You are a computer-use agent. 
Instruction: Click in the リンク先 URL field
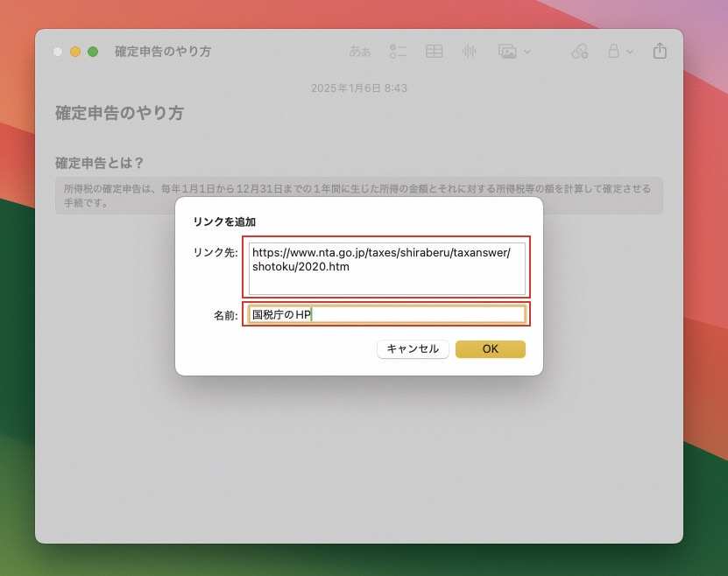click(x=386, y=268)
